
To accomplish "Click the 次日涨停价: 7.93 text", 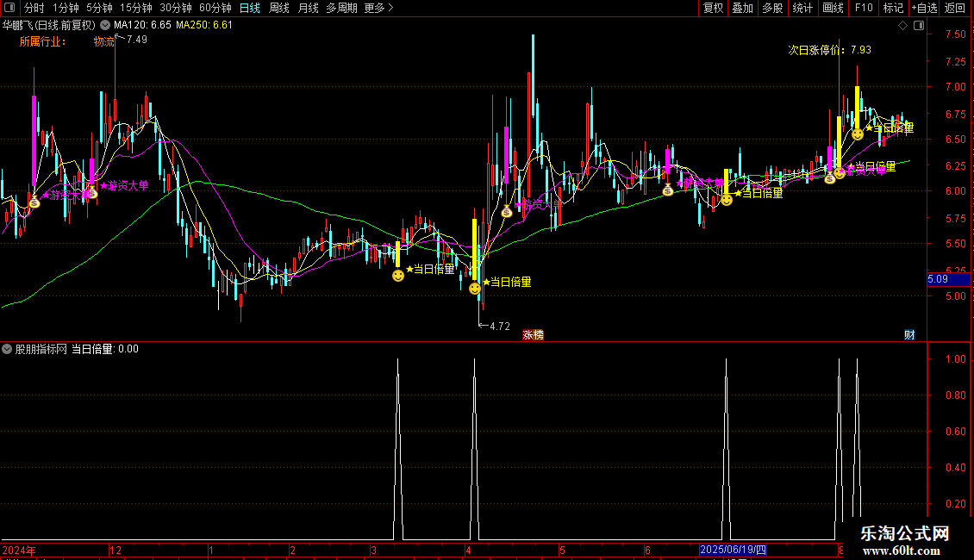I will 829,50.
